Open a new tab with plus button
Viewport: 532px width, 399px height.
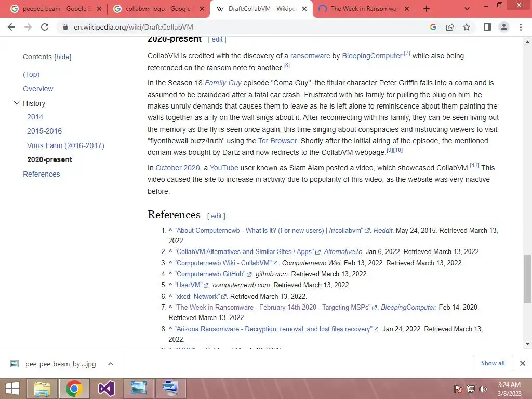[x=427, y=9]
